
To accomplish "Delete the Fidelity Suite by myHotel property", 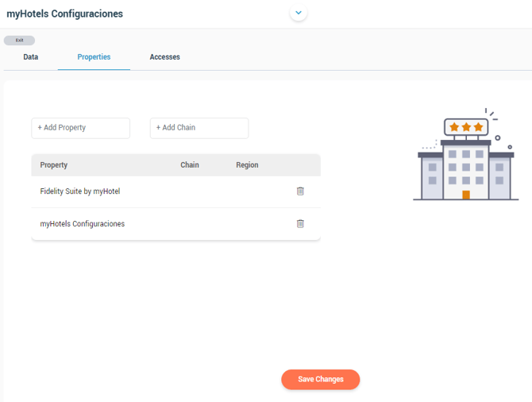I will pyautogui.click(x=300, y=191).
